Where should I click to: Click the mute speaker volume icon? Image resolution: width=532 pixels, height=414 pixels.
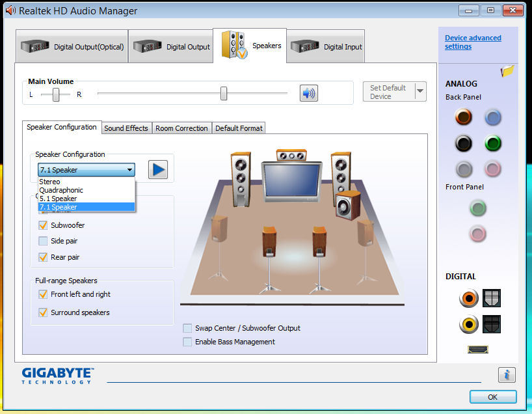coord(309,93)
